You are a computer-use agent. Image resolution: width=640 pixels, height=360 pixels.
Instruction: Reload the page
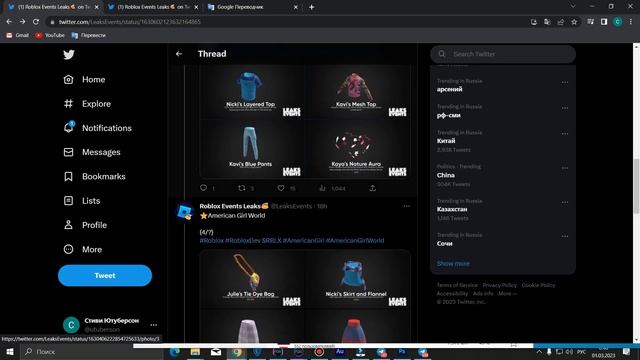coord(36,22)
